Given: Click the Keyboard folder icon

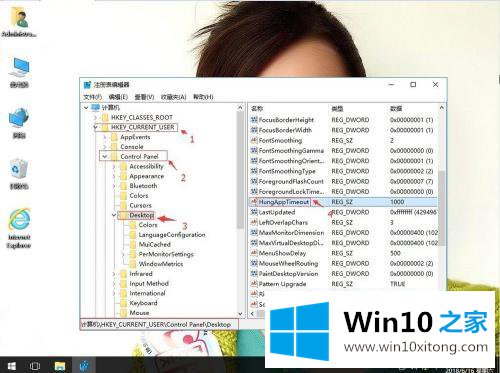Looking at the screenshot, I should [124, 303].
